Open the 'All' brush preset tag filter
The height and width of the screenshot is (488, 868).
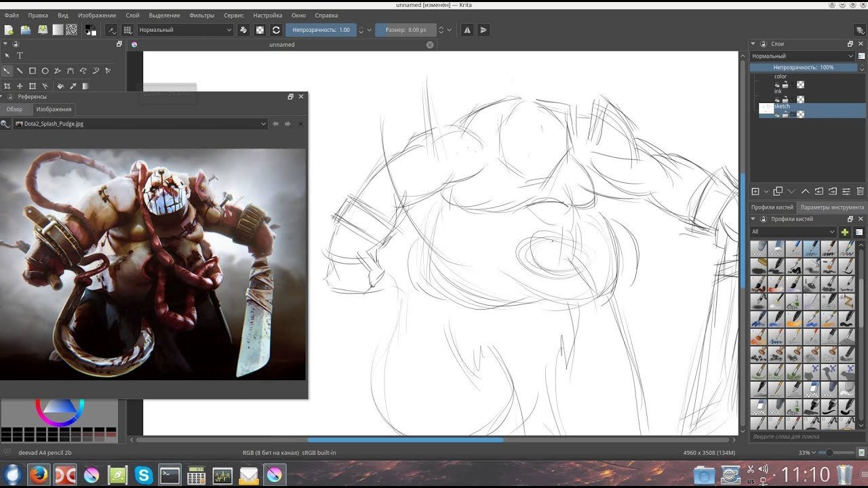click(793, 232)
